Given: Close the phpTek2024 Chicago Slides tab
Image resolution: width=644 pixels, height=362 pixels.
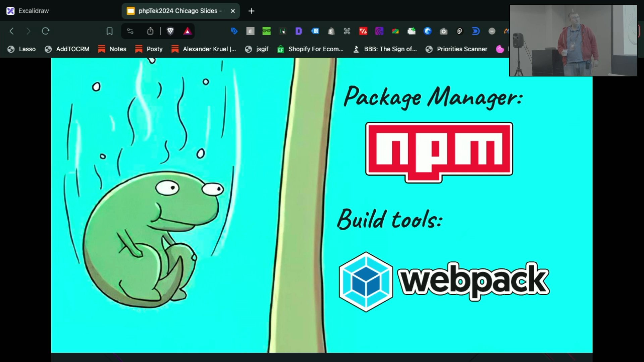Looking at the screenshot, I should click(233, 11).
